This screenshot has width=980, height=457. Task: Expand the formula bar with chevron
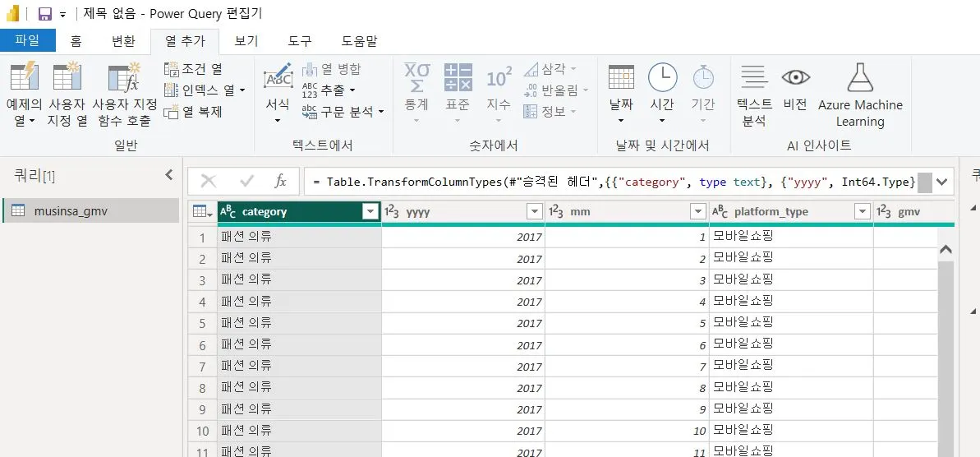942,182
